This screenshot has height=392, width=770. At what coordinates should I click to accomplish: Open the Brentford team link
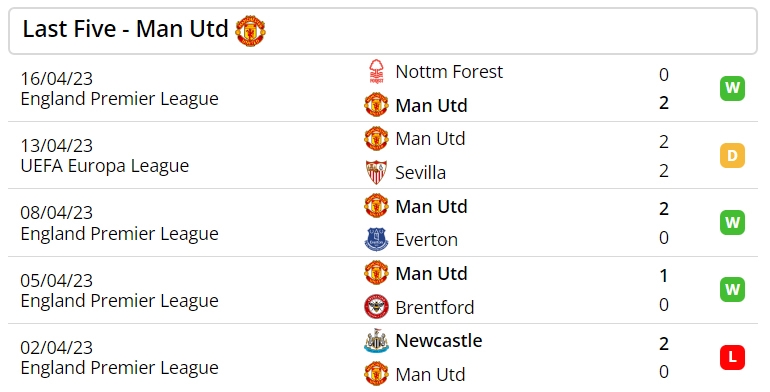435,308
